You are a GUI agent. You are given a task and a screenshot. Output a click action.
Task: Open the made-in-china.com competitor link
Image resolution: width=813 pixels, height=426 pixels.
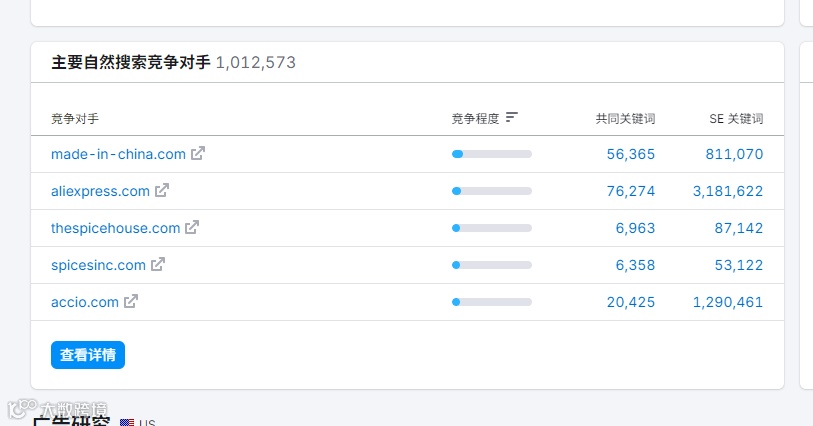(x=118, y=154)
